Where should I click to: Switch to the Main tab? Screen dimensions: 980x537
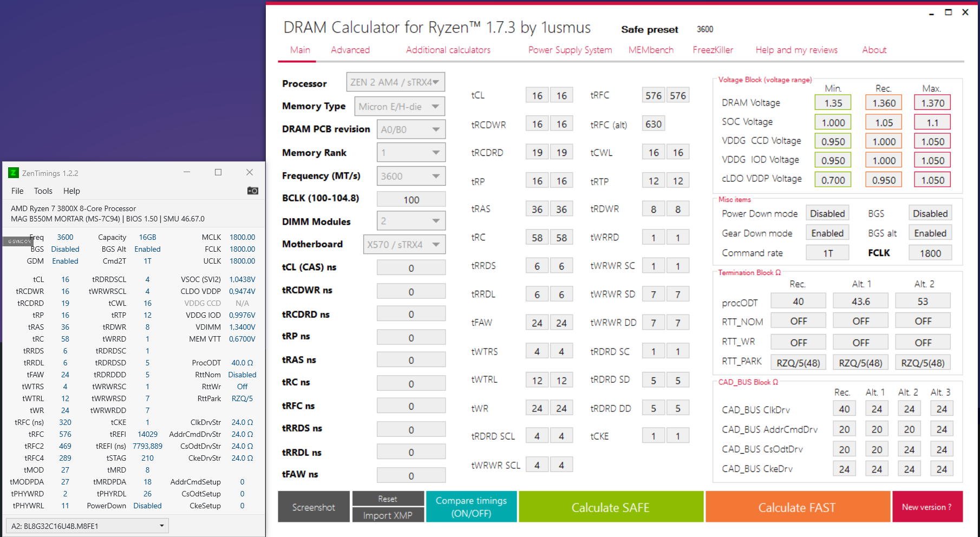[300, 50]
